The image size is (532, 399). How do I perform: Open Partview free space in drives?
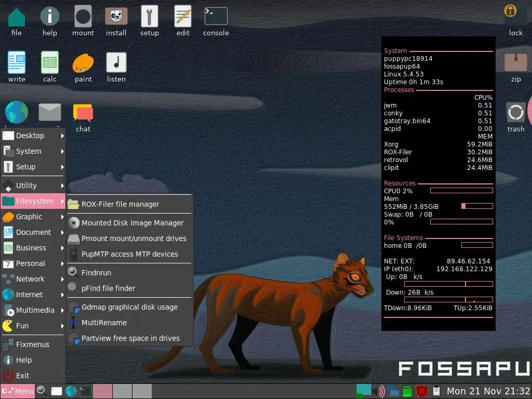pos(129,338)
